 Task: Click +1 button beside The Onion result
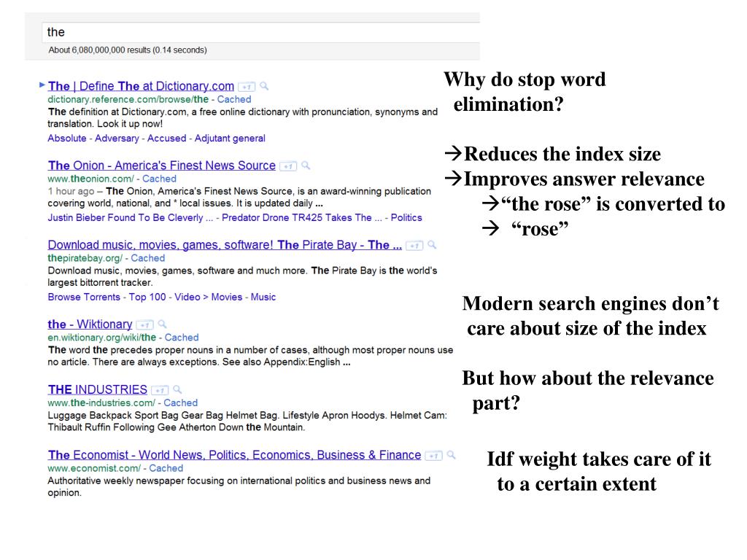click(287, 166)
